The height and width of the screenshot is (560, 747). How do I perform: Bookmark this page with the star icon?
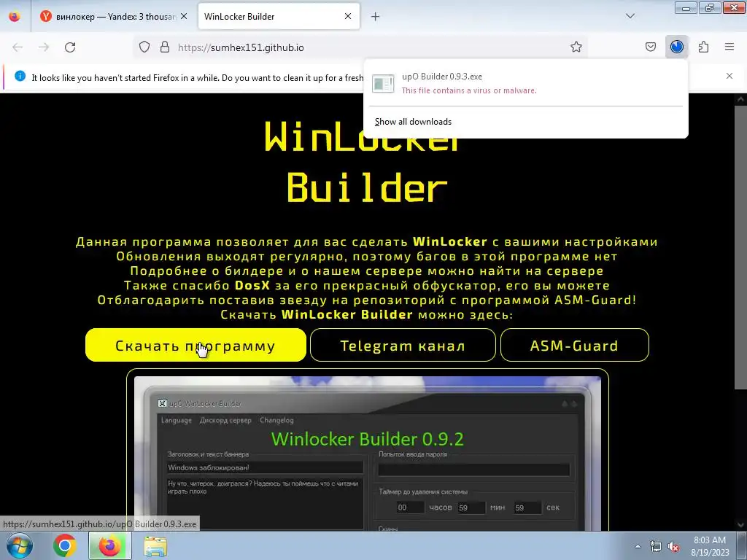(x=576, y=47)
